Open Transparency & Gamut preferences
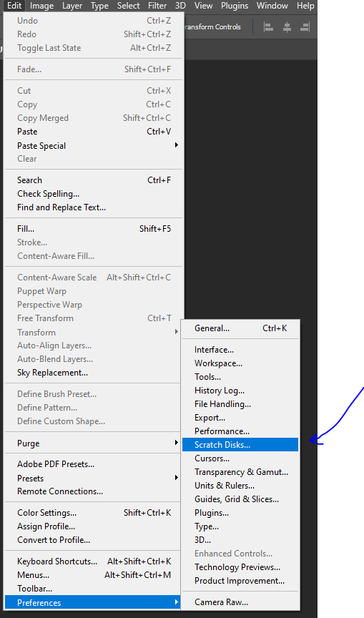Image resolution: width=364 pixels, height=618 pixels. tap(240, 472)
